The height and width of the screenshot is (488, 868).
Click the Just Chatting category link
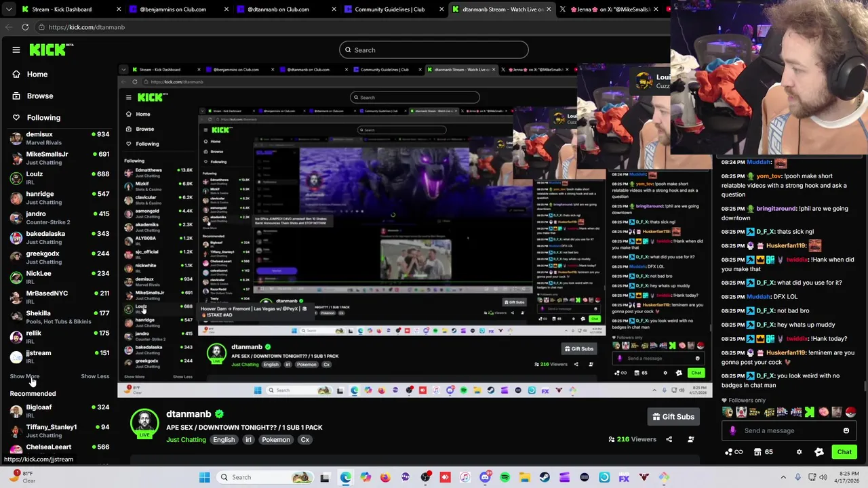[186, 440]
